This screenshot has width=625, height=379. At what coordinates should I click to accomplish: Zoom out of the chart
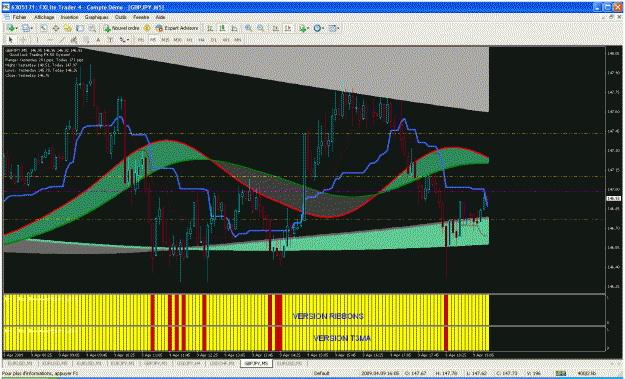pos(261,28)
